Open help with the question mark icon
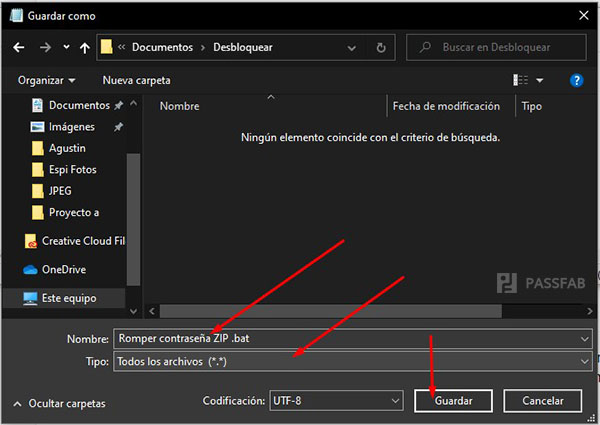Image resolution: width=600 pixels, height=425 pixels. pos(576,80)
